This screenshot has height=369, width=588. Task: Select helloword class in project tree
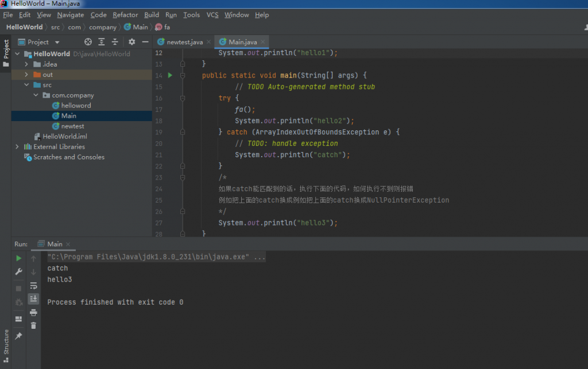point(76,106)
